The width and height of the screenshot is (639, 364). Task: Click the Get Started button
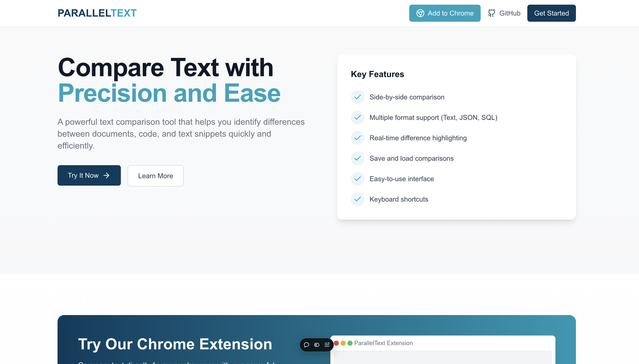[x=551, y=13]
